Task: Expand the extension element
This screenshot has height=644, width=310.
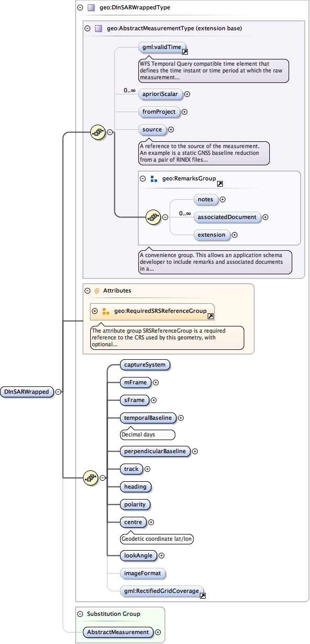Action: pos(234,235)
